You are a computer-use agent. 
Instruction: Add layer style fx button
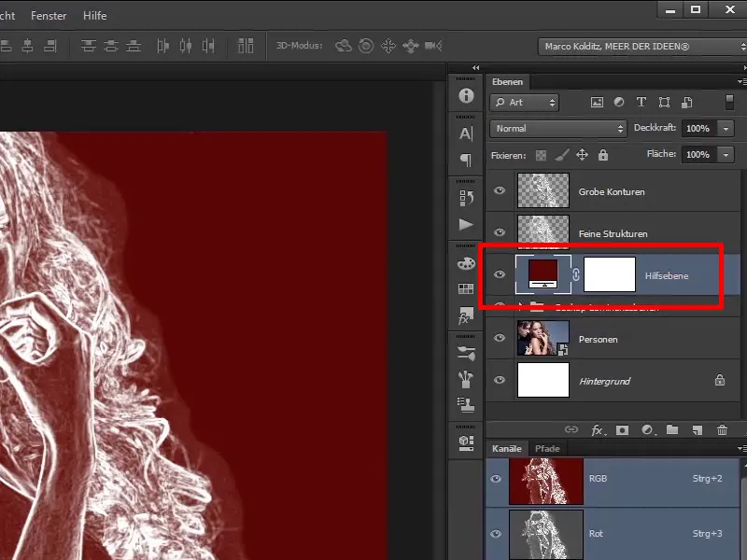[x=598, y=430]
